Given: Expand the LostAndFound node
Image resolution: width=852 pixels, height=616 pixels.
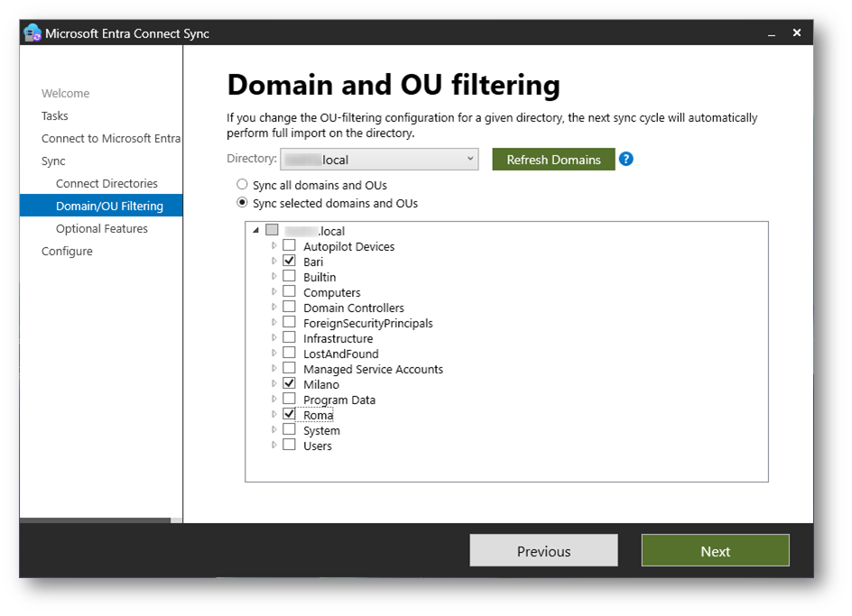Looking at the screenshot, I should coord(273,353).
